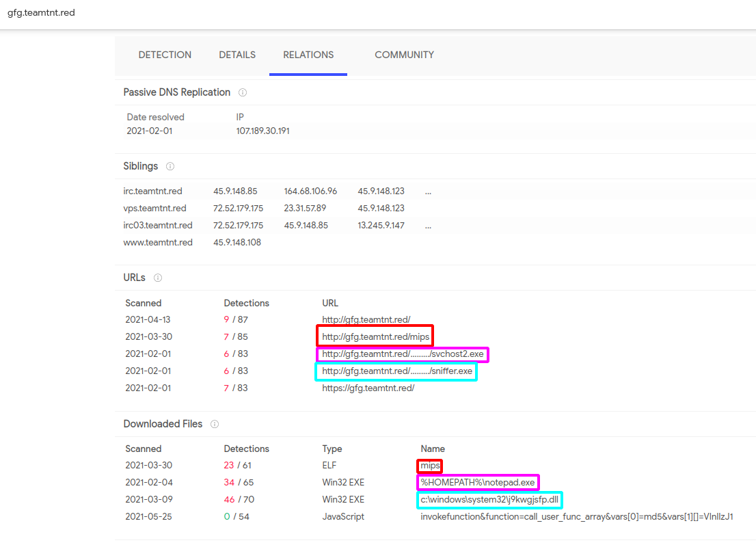Image resolution: width=756 pixels, height=545 pixels.
Task: Expand more IPs for irc03.teamtnt.red row
Action: tap(428, 225)
